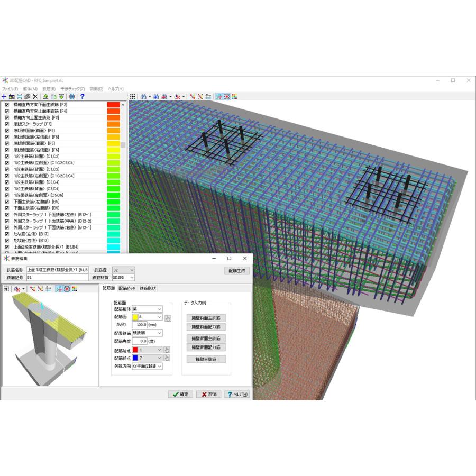Image resolution: width=476 pixels, height=476 pixels.
Task: Click the hand picker icon next to the 配筋面 dropdown
Action: (x=168, y=318)
